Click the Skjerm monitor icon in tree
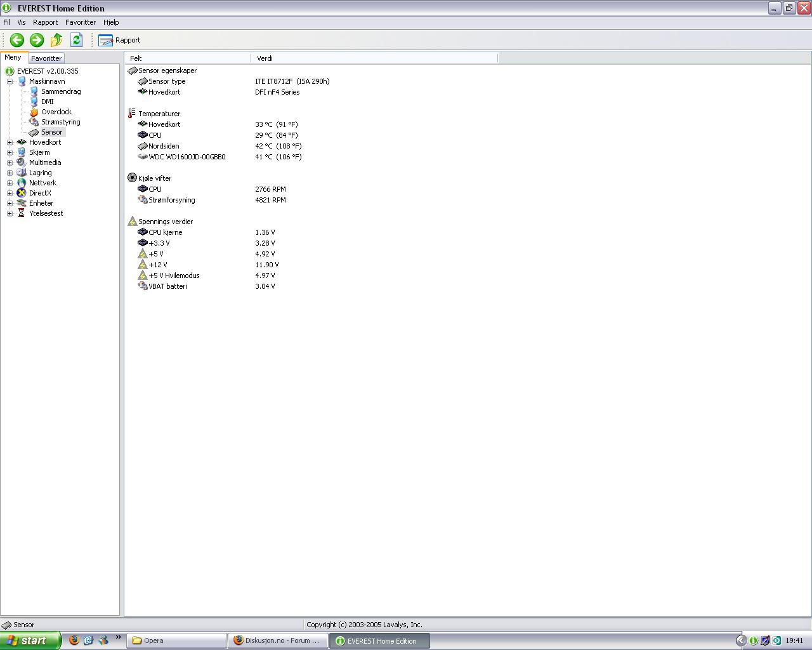 coord(22,152)
